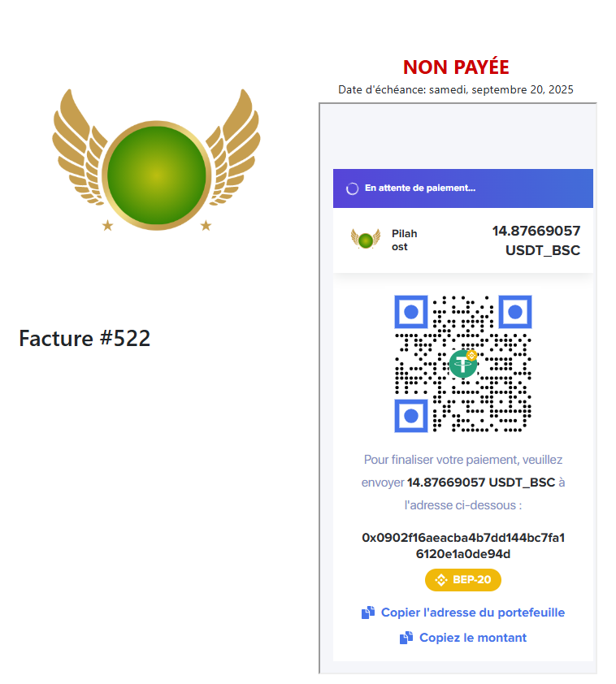The width and height of the screenshot is (616, 684).
Task: Click the Tether logo inside the QR code
Action: tap(463, 363)
